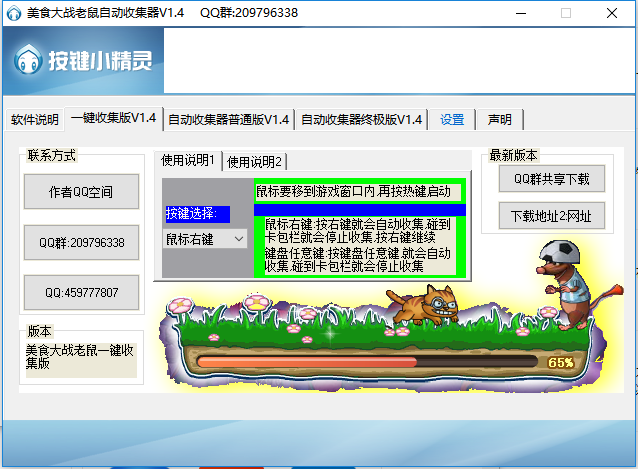Select the 使用说明2 sub-tab
638x469 pixels.
254,162
